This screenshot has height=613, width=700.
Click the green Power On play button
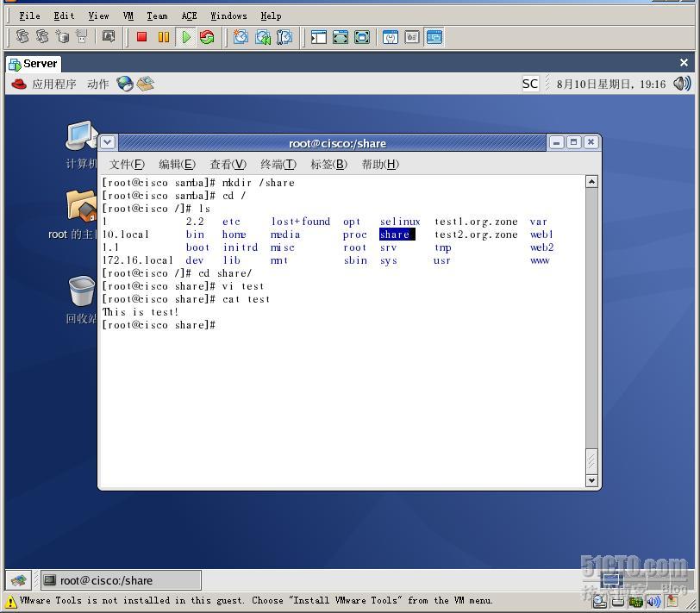point(186,37)
